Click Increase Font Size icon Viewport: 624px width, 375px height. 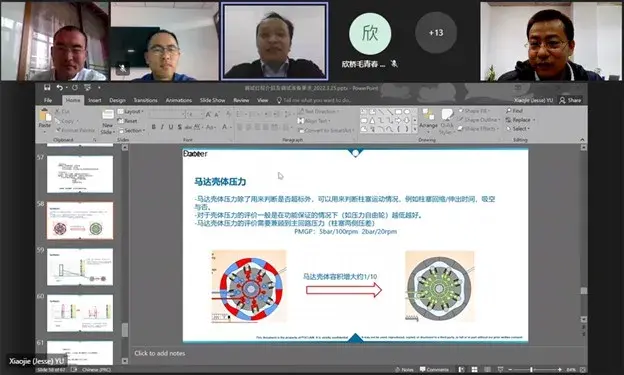(209, 114)
